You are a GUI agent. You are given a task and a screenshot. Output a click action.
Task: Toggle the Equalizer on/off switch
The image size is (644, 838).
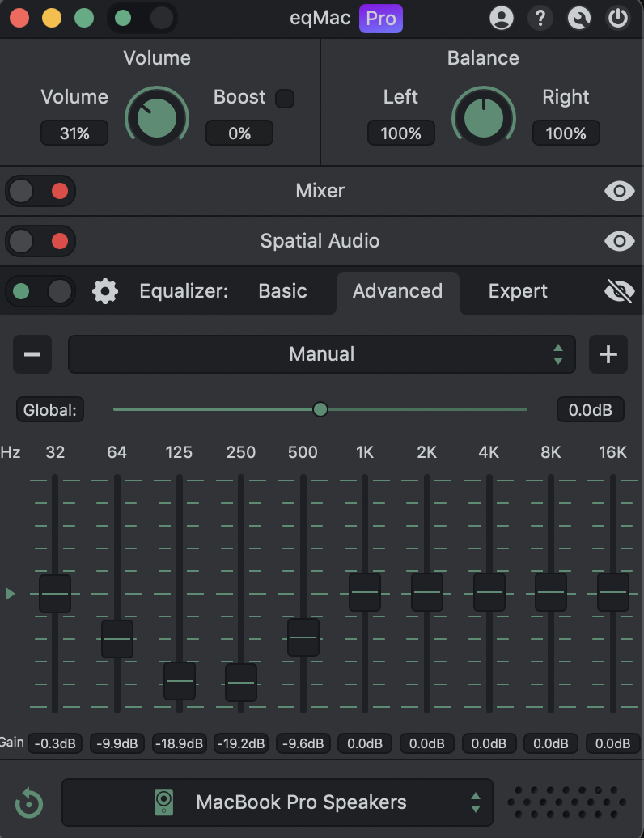40,291
